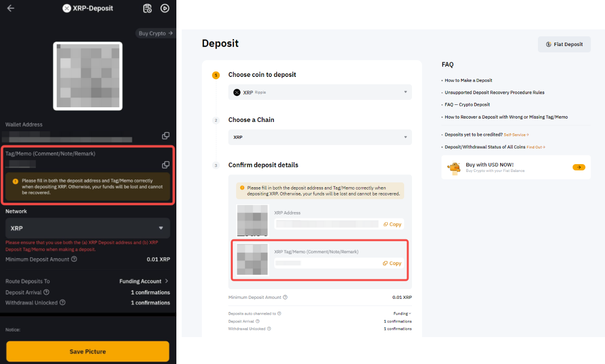Open the Buy Crypto link

(155, 33)
